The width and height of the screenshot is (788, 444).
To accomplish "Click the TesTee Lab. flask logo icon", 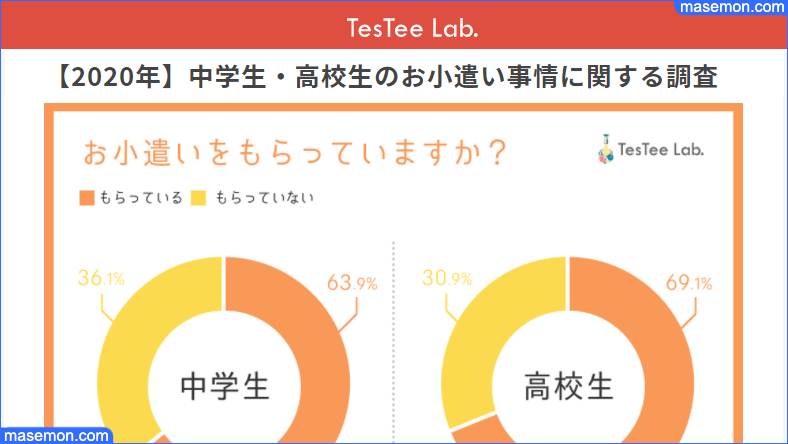I will point(606,149).
